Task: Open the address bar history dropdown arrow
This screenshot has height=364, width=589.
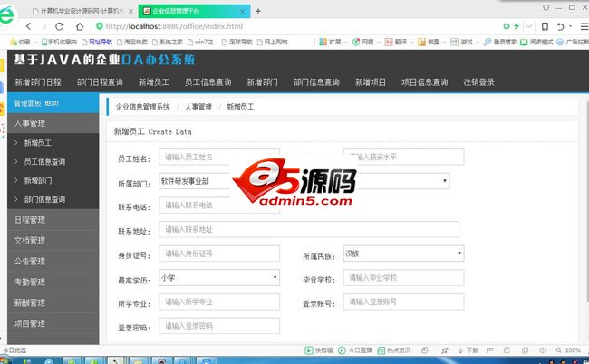Action: [x=529, y=26]
